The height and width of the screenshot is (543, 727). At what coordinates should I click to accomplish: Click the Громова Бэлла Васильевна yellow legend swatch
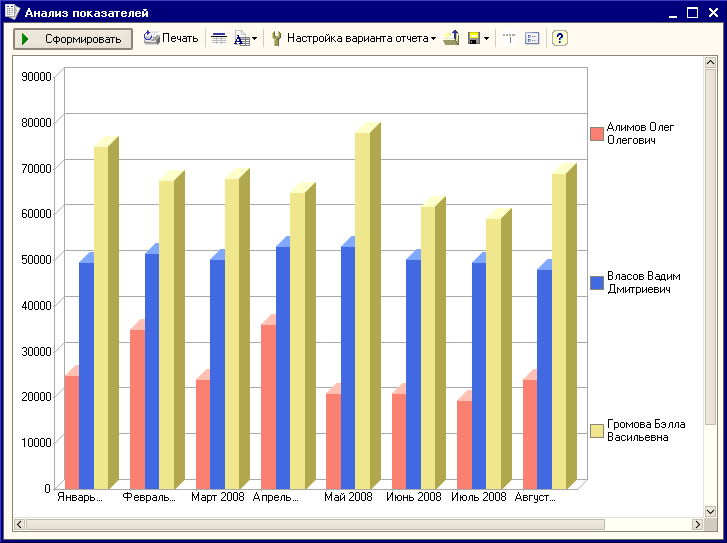click(x=597, y=431)
